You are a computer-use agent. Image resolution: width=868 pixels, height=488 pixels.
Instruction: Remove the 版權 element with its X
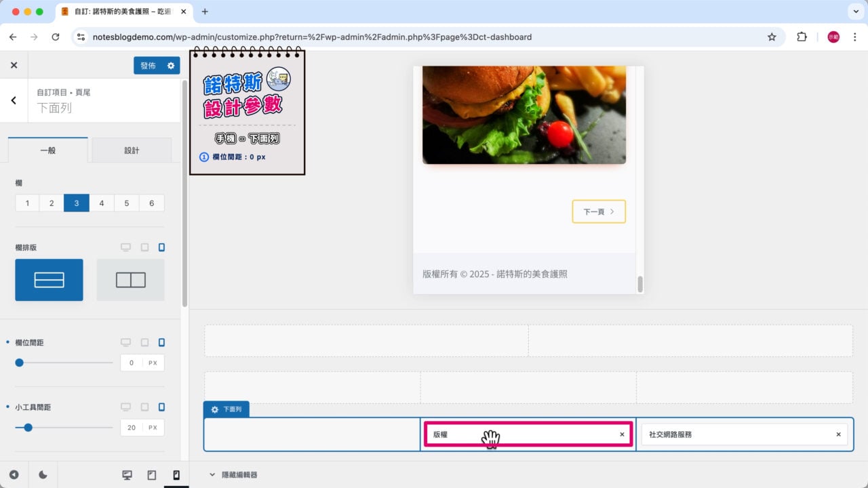622,434
